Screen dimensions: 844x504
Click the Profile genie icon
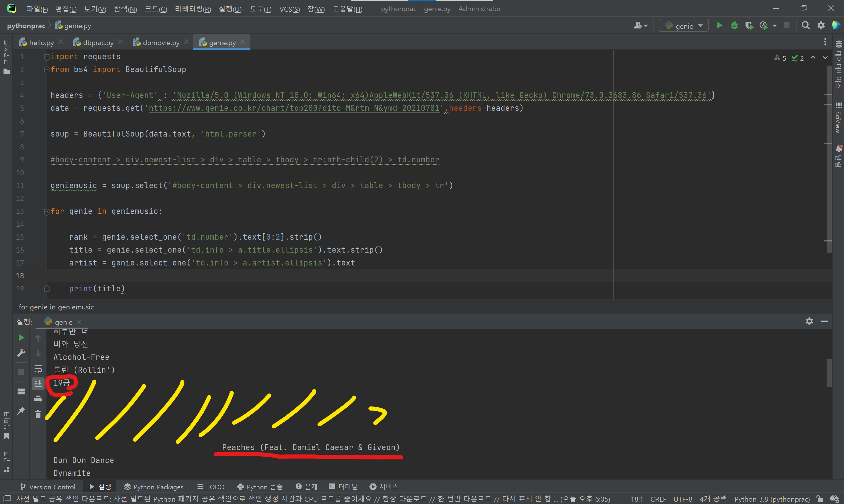[x=763, y=25]
